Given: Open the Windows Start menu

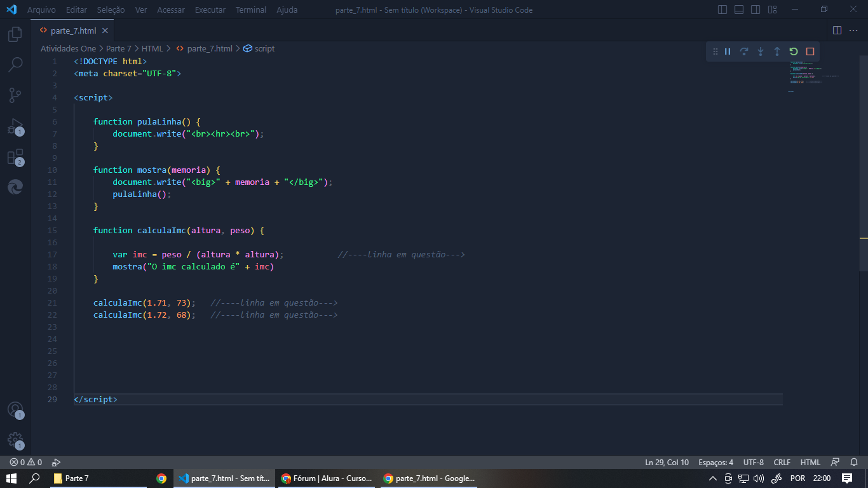Looking at the screenshot, I should pyautogui.click(x=11, y=478).
